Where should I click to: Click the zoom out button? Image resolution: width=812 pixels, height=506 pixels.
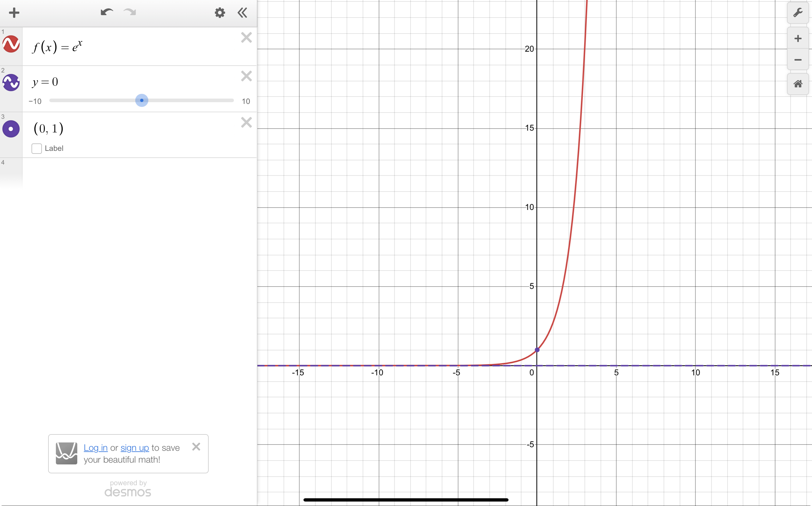pyautogui.click(x=798, y=60)
